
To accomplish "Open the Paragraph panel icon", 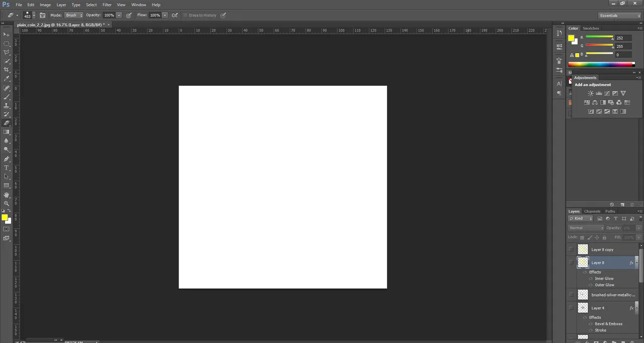I will [559, 93].
